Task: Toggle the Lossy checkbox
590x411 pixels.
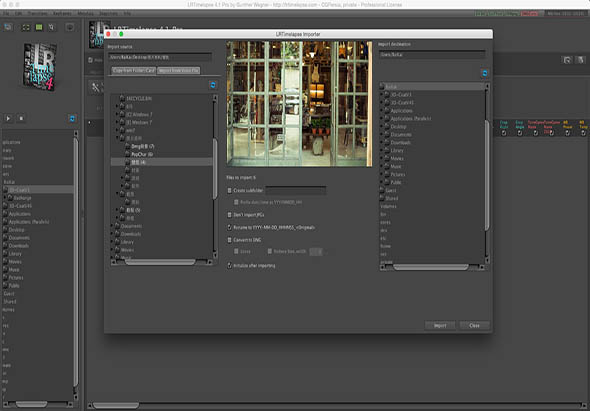Action: click(236, 251)
